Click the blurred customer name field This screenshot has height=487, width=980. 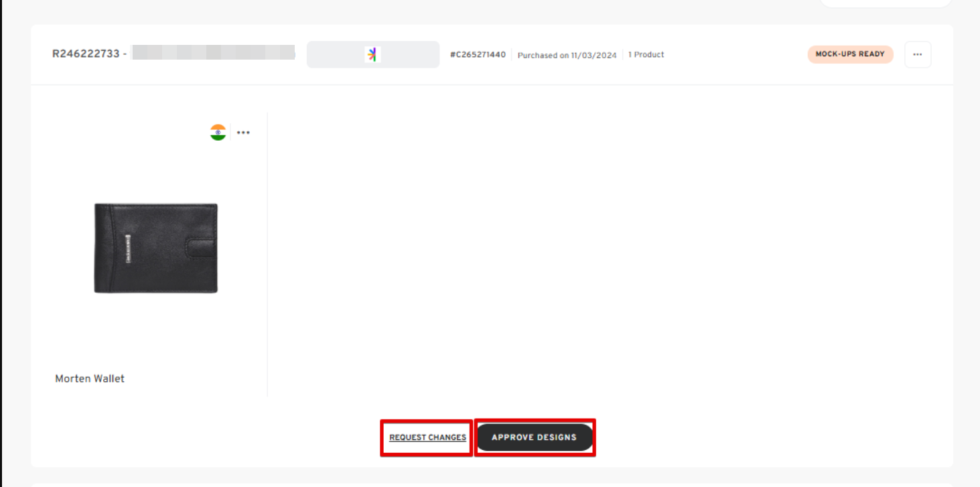click(x=213, y=53)
